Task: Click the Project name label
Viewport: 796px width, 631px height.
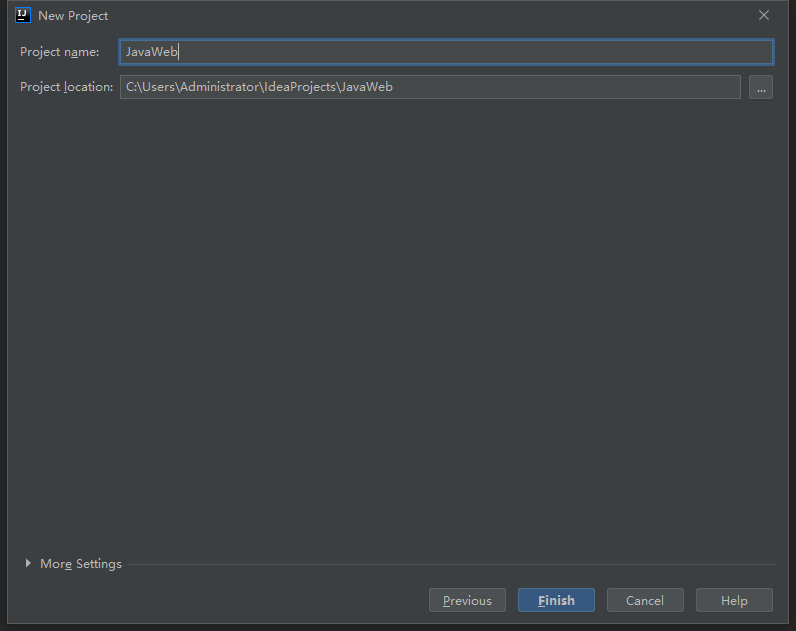Action: point(59,52)
